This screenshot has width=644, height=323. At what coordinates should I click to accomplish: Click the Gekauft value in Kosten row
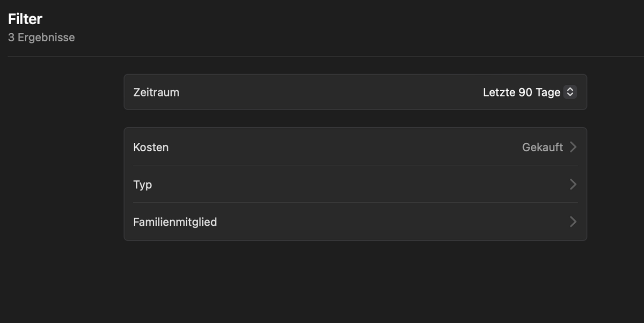(x=542, y=147)
